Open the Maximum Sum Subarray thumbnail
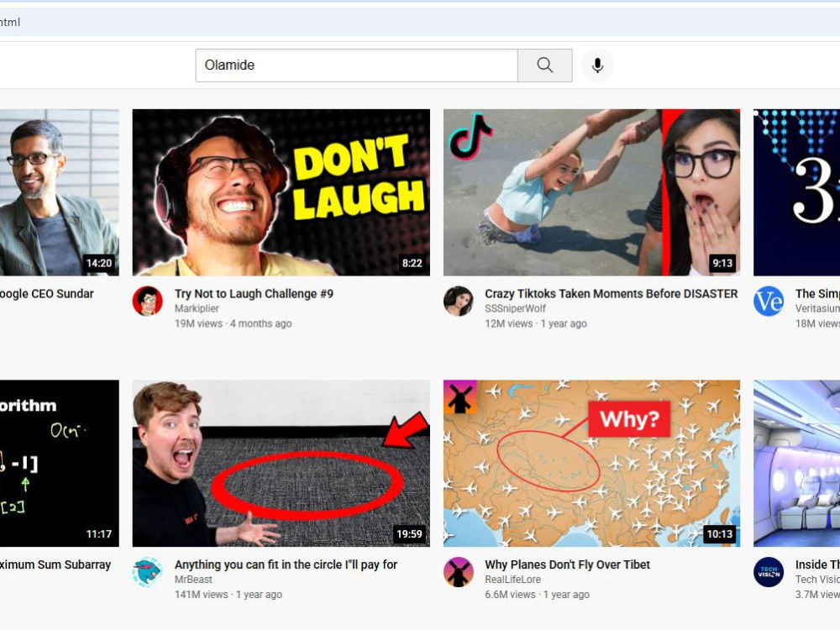This screenshot has height=630, width=840. (60, 464)
